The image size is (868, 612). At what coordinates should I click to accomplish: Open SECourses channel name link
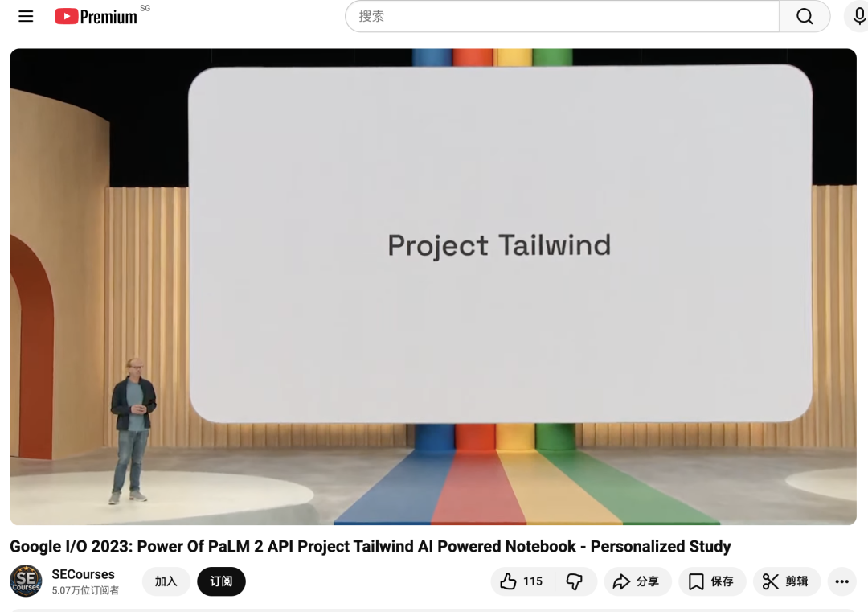pos(83,574)
